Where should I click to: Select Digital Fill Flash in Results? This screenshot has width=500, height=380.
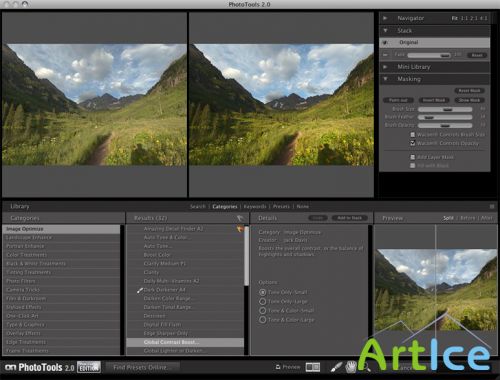(185, 324)
